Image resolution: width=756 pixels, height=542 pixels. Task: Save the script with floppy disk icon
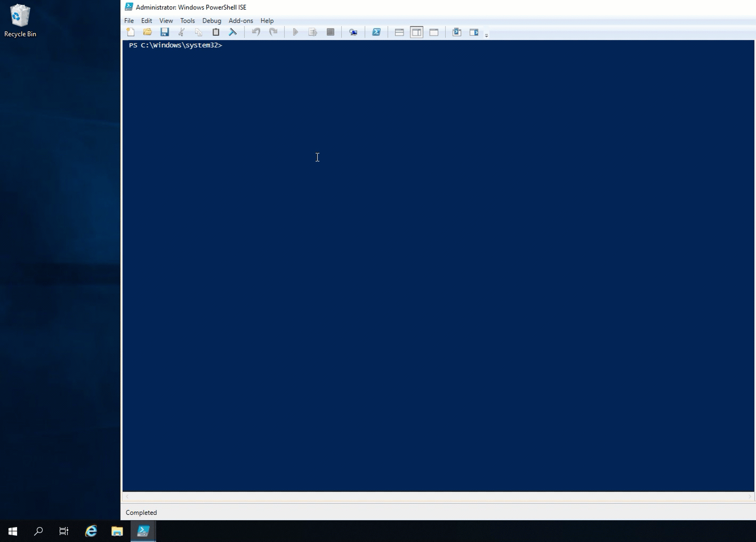pos(165,33)
